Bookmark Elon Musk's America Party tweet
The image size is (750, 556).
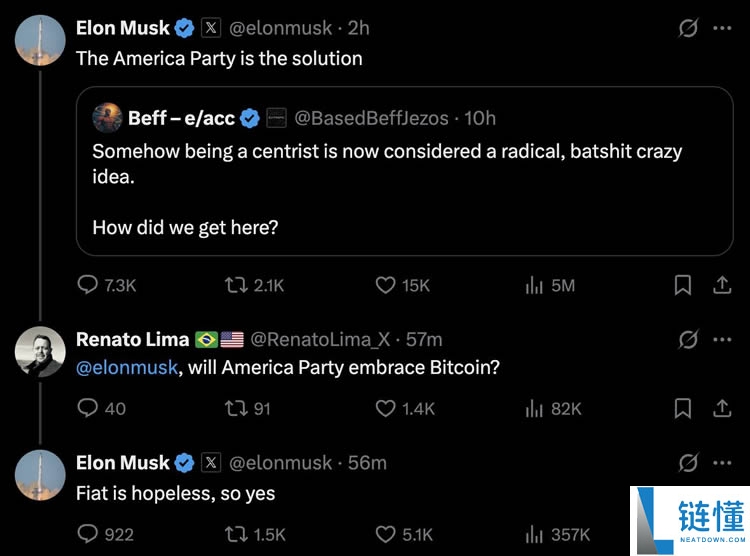tap(683, 285)
